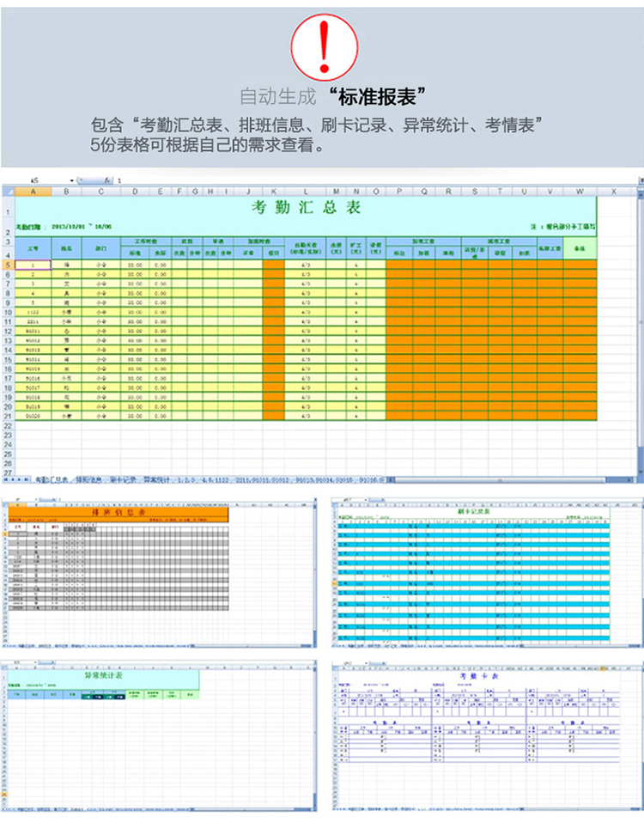644x823 pixels.
Task: Click cell with employee number 2211
Action: (33, 322)
